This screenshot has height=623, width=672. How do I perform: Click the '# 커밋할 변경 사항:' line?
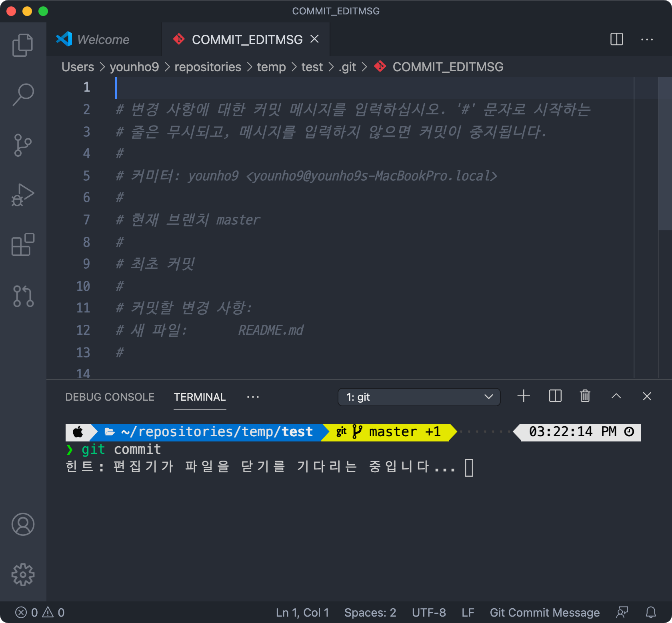(x=184, y=308)
